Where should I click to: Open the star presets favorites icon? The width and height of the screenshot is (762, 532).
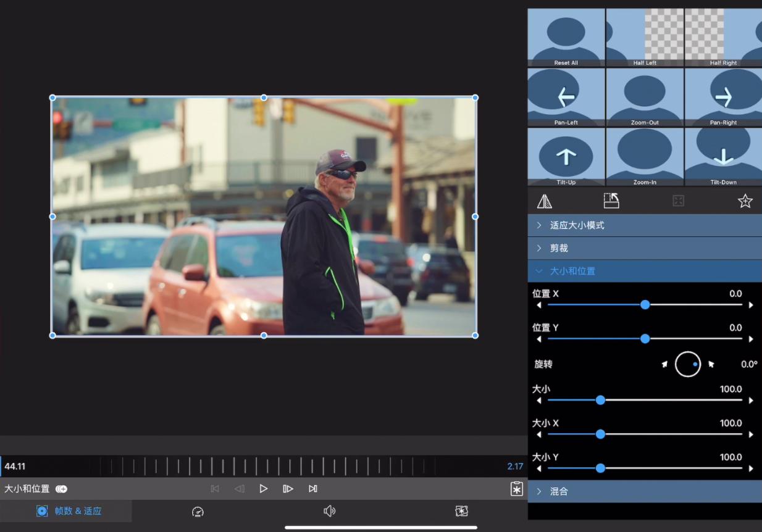(745, 201)
